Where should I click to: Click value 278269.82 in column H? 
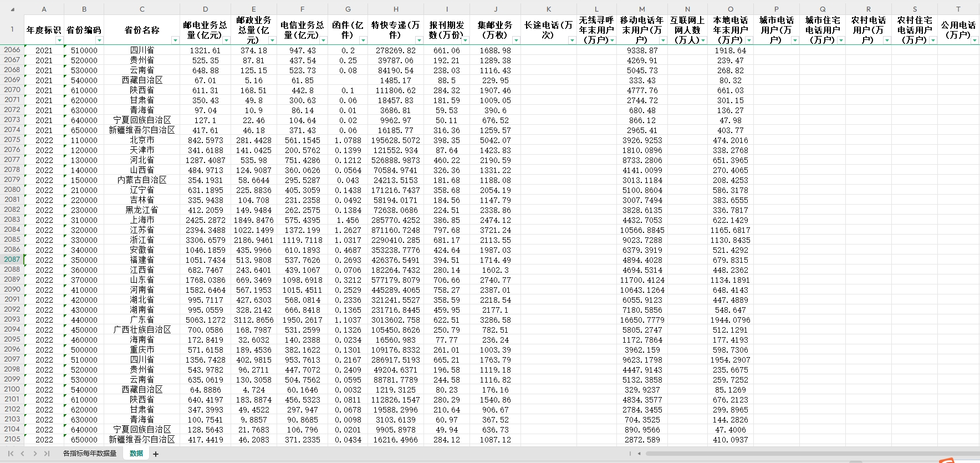pos(396,50)
